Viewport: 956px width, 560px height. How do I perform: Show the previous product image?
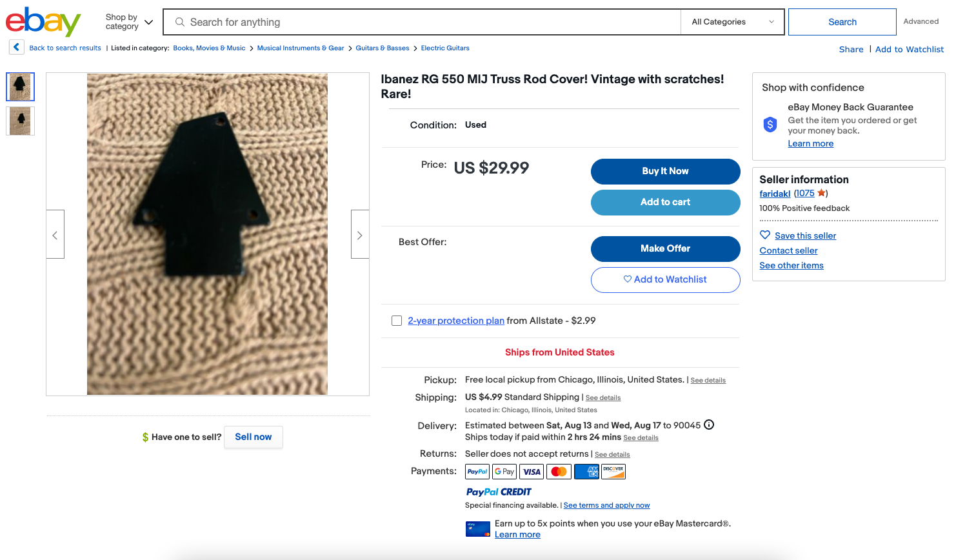point(55,235)
